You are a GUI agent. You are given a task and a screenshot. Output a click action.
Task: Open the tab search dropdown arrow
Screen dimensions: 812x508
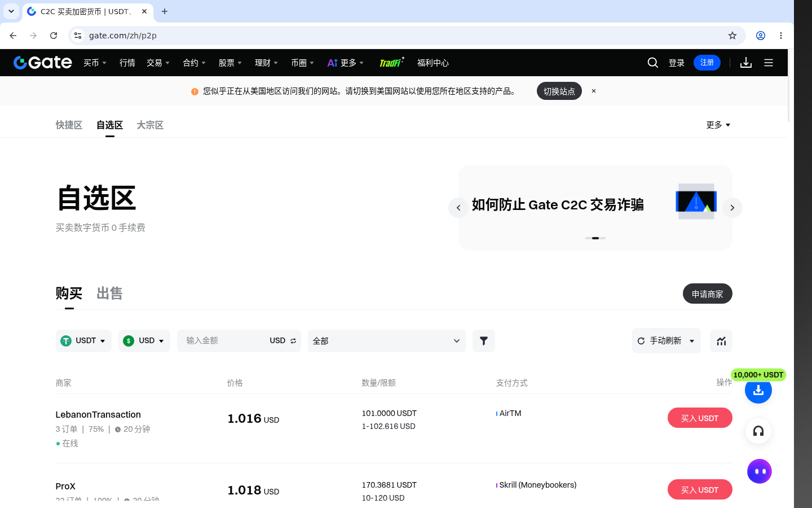click(x=11, y=11)
